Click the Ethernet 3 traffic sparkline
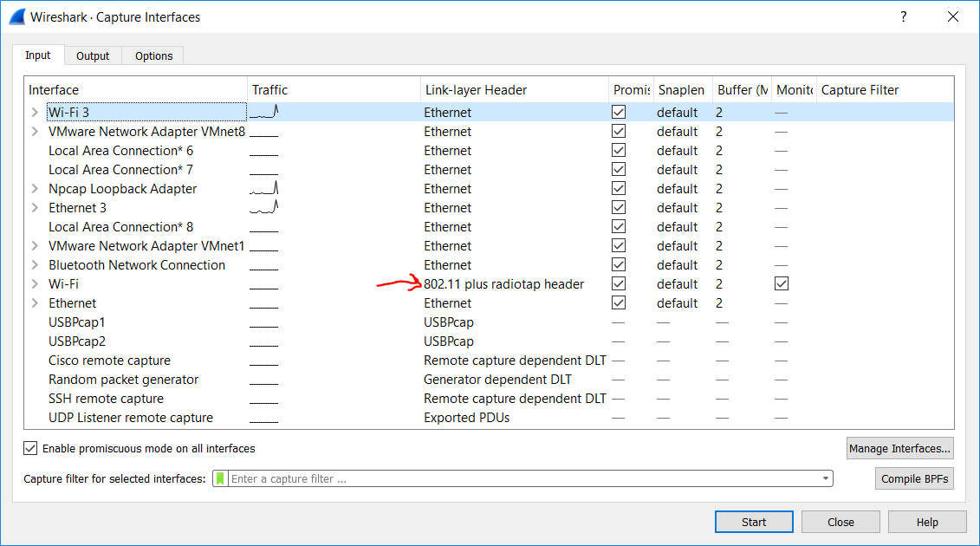 (264, 207)
